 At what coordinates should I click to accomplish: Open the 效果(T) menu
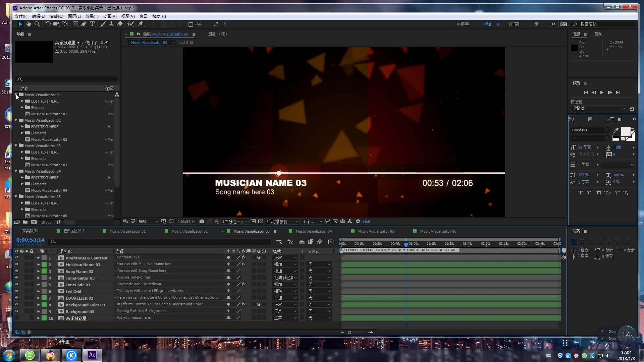92,16
